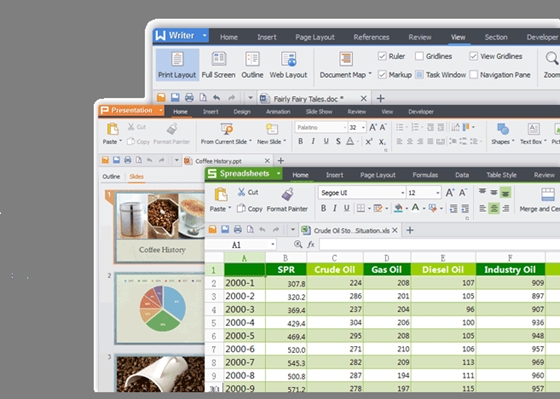Expand the A1 name box dropdown

273,244
